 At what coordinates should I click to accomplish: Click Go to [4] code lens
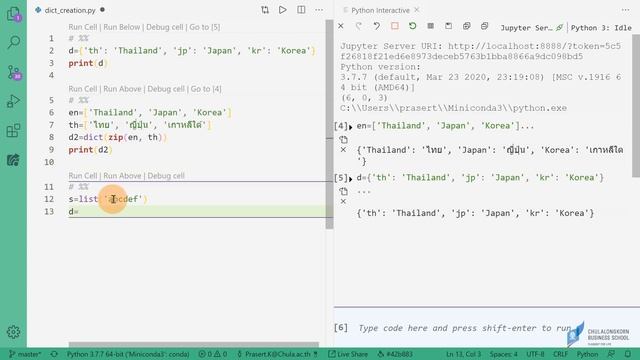pos(206,89)
